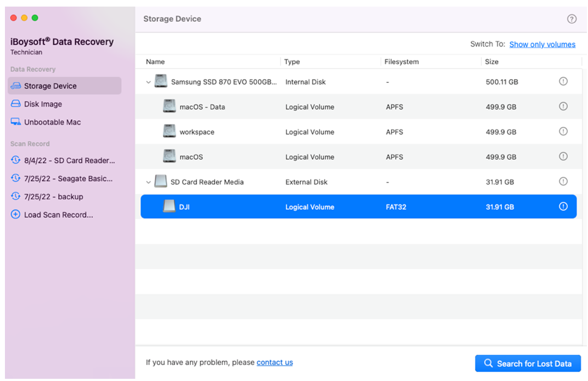
Task: Click the DJI volume drive icon
Action: pos(170,207)
